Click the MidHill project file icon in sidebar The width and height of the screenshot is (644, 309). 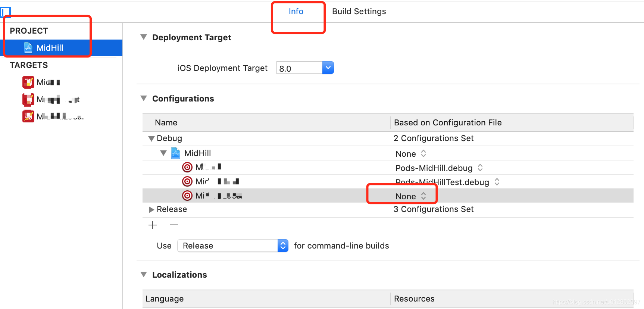click(28, 47)
